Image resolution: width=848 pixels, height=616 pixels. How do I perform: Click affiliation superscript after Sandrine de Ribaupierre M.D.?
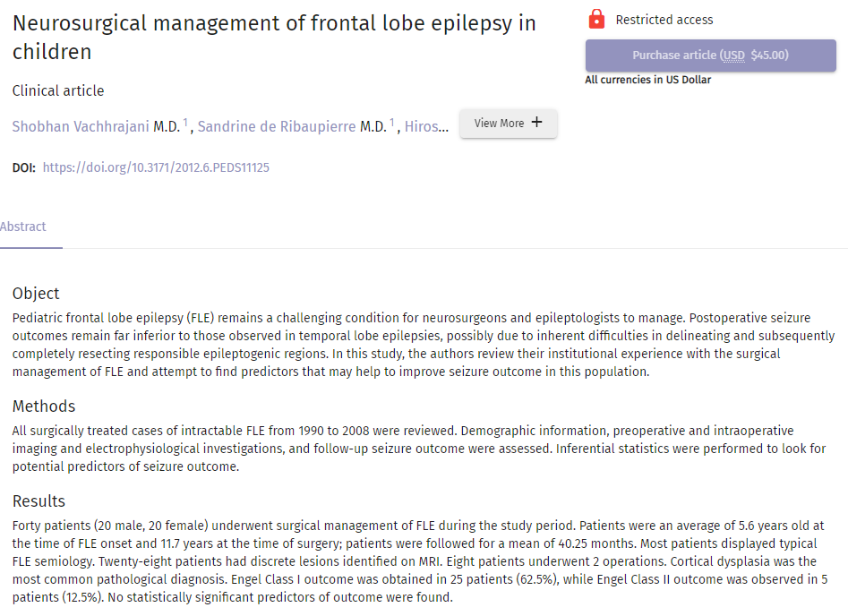click(392, 124)
